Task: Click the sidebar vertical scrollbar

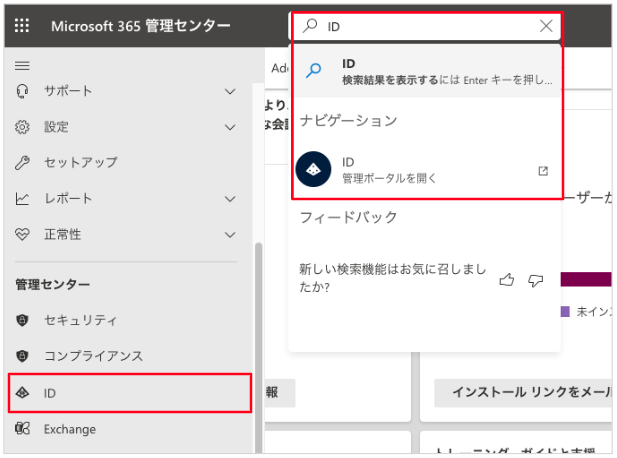Action: pos(259,346)
